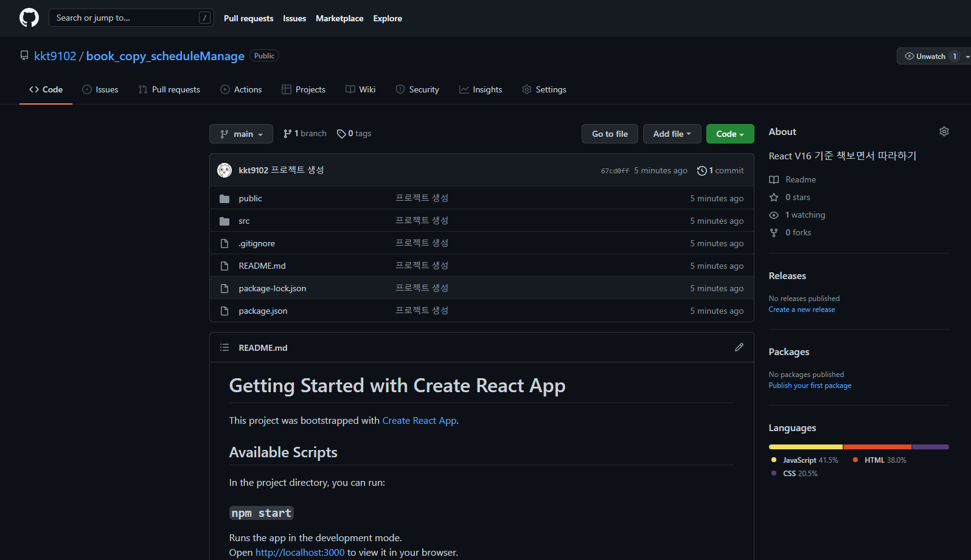Switch to the Insights tab

click(481, 89)
